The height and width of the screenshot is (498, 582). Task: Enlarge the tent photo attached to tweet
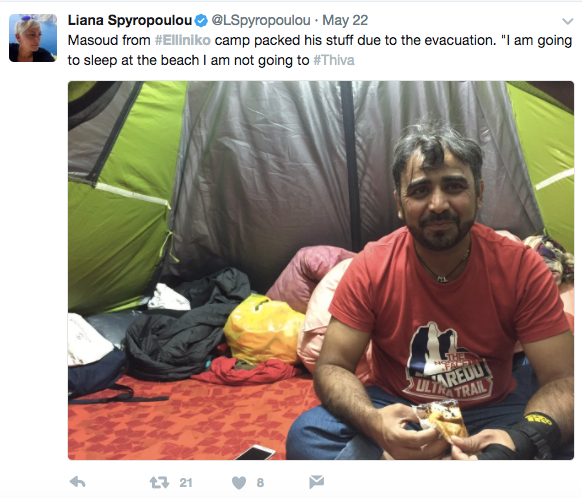(321, 270)
